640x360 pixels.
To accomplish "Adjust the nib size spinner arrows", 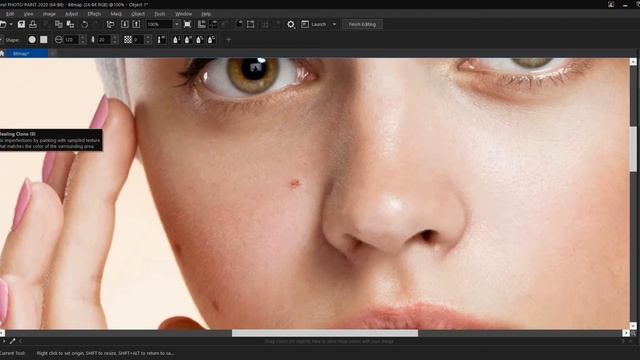I will [82, 40].
